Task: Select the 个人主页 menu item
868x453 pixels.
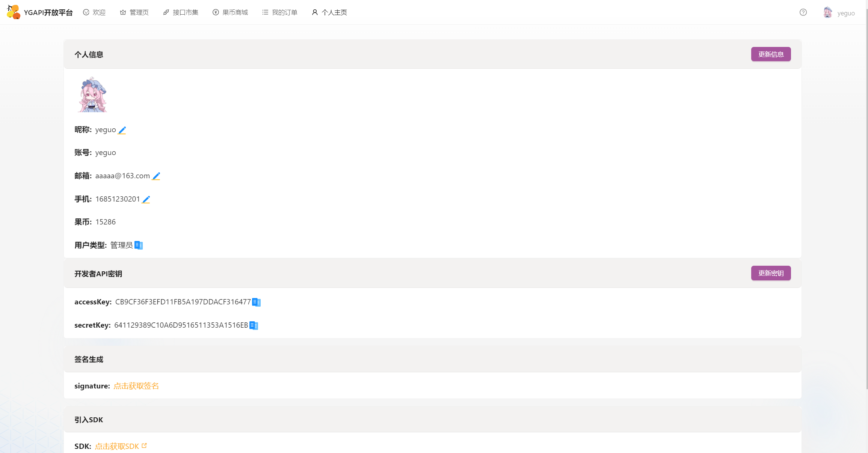Action: [329, 12]
